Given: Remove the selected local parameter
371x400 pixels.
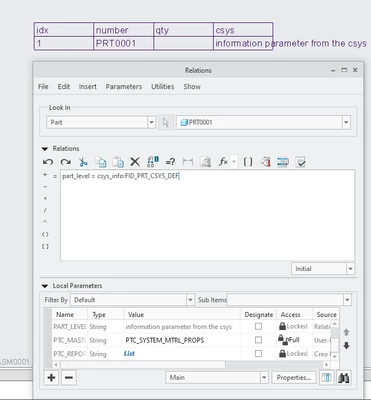Looking at the screenshot, I should 69,378.
